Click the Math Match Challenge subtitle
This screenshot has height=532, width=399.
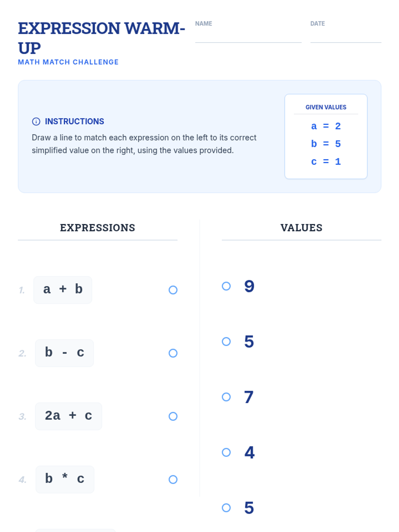[x=68, y=62]
